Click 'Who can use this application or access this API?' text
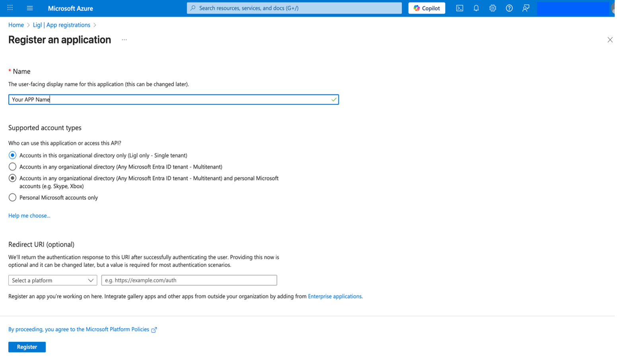The width and height of the screenshot is (617, 364). [65, 143]
